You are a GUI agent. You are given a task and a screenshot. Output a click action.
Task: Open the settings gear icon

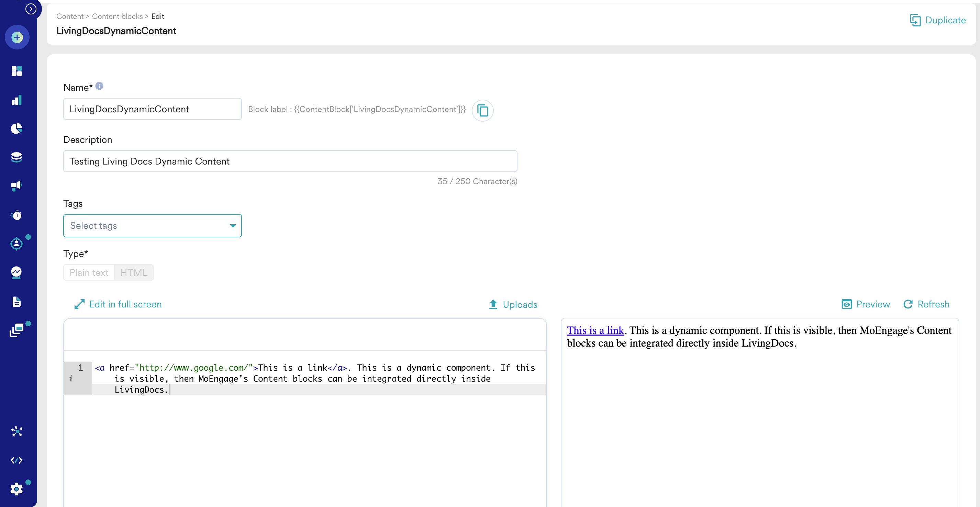[x=17, y=489]
